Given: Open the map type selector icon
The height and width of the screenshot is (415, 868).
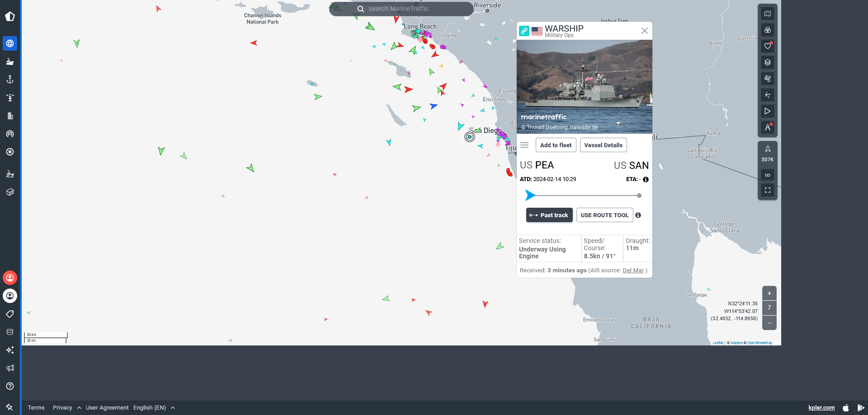Looking at the screenshot, I should pos(768,14).
